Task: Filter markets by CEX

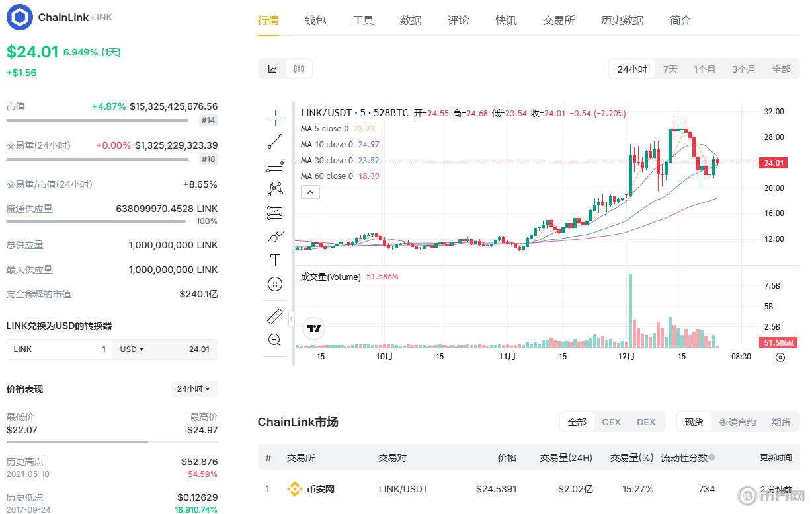Action: [x=612, y=422]
